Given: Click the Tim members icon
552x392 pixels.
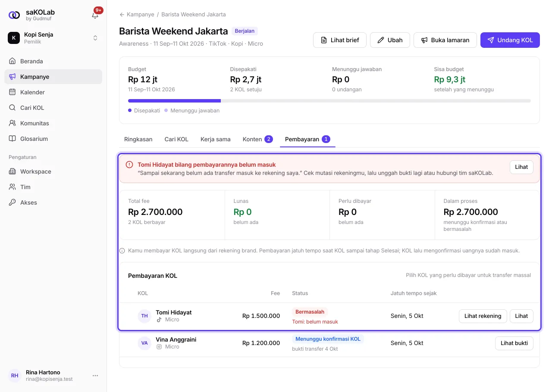Looking at the screenshot, I should [x=12, y=187].
